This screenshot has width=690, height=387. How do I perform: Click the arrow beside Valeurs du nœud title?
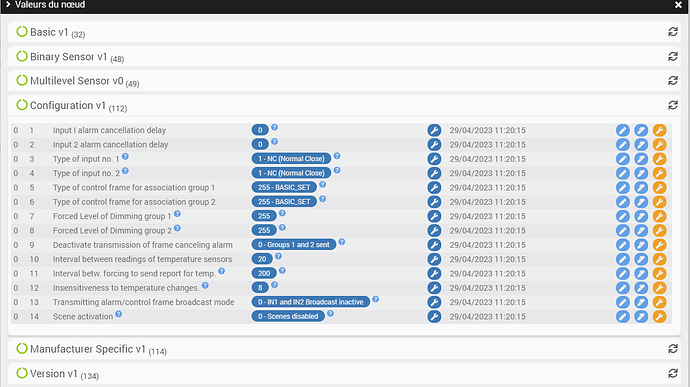[7, 4]
